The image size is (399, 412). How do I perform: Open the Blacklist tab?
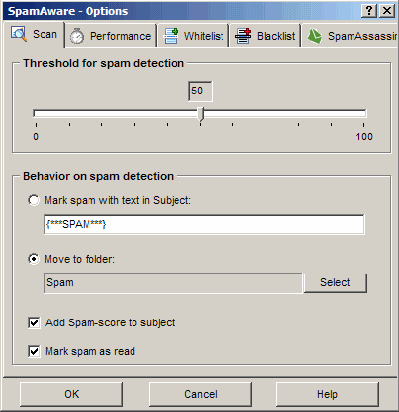click(265, 36)
